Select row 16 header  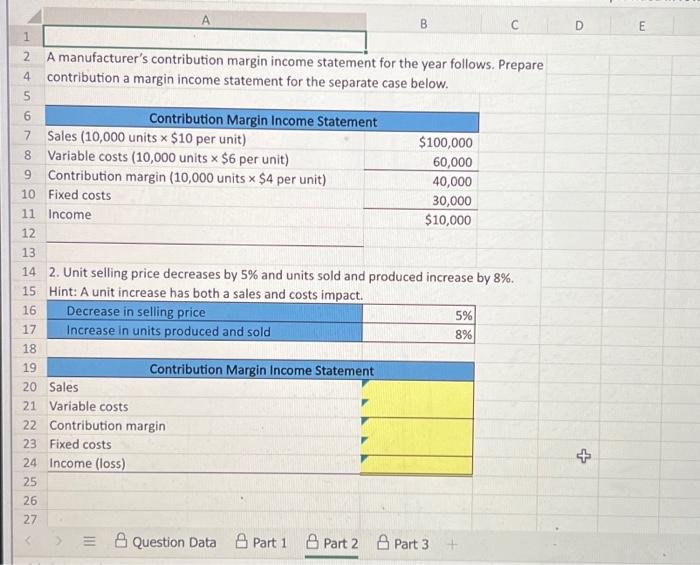point(29,310)
